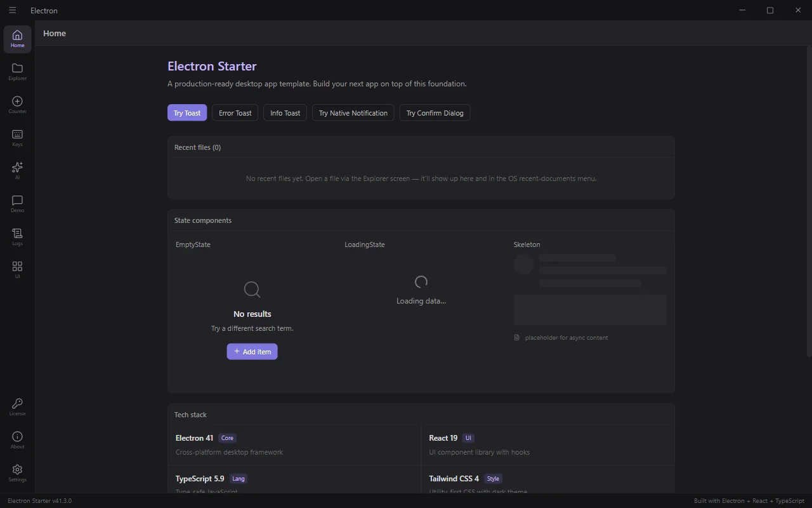Viewport: 812px width, 508px height.
Task: Click the placeholder for async content text
Action: [x=566, y=338]
